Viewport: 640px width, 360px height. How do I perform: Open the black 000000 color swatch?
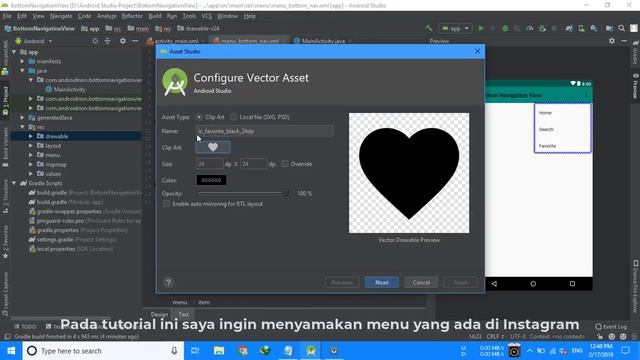tap(211, 180)
